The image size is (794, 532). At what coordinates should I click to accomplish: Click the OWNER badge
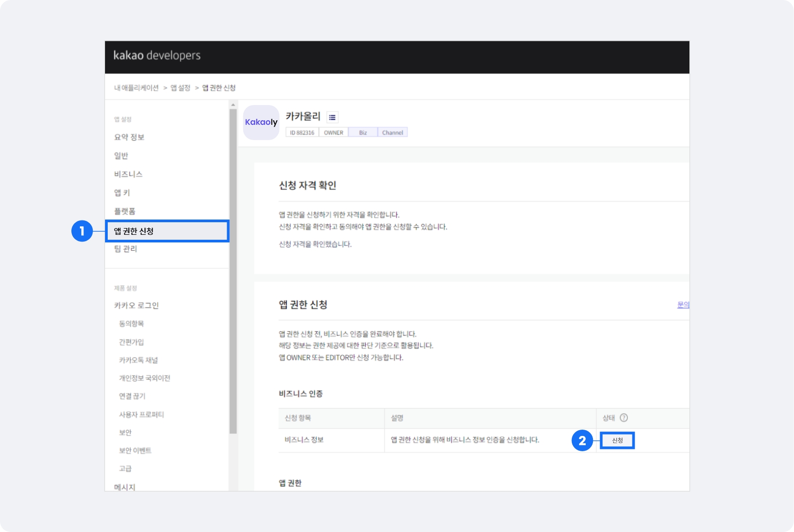point(333,132)
